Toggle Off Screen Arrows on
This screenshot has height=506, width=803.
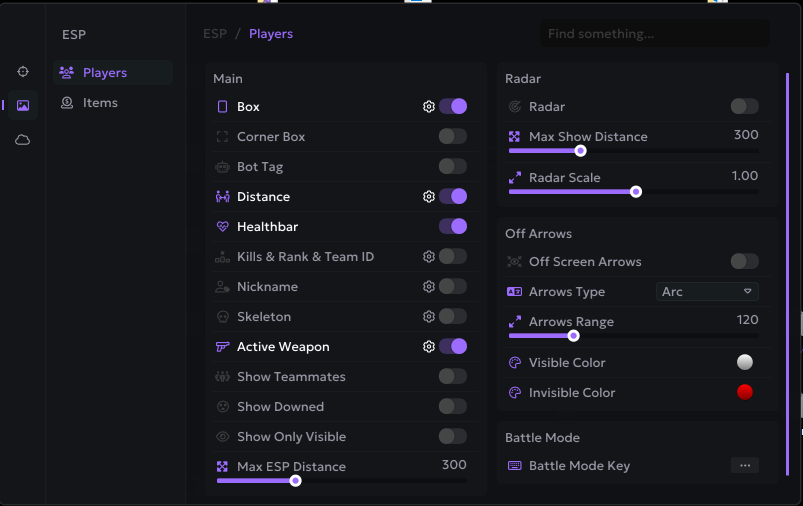tap(744, 262)
